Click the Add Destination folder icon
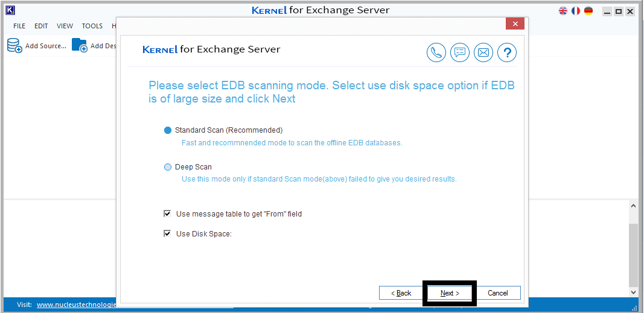This screenshot has height=313, width=644. 79,45
